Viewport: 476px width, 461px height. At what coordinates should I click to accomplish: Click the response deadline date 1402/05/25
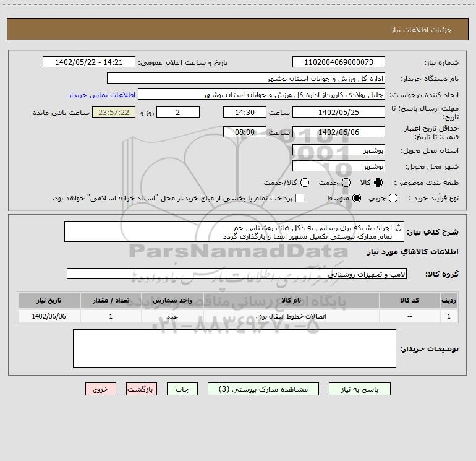click(x=339, y=112)
